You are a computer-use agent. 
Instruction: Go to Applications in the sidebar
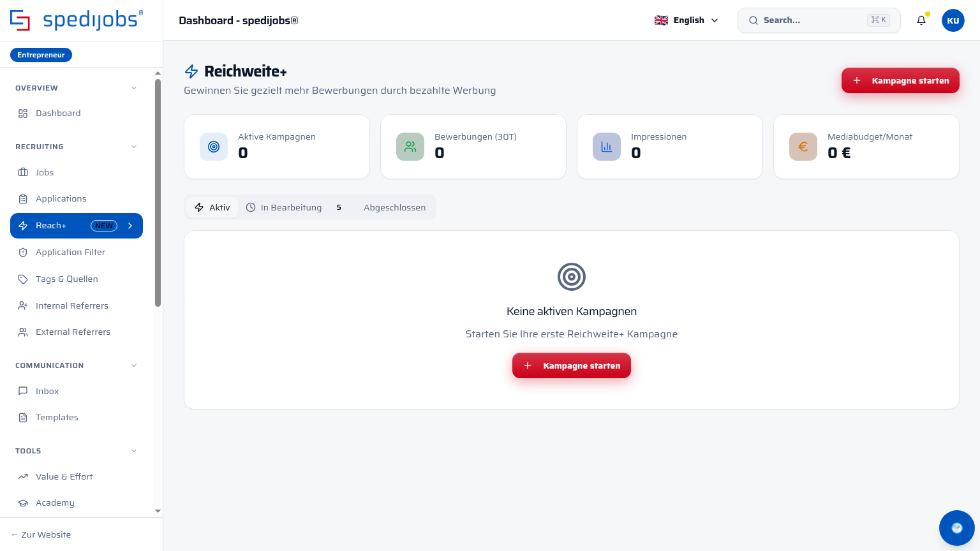77,199
